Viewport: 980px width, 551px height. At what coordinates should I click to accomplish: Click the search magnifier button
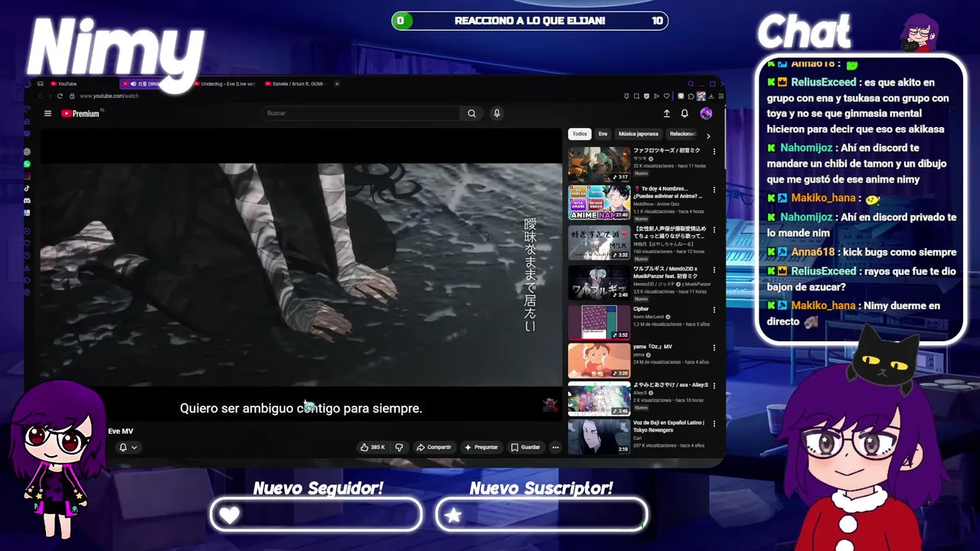click(x=472, y=113)
